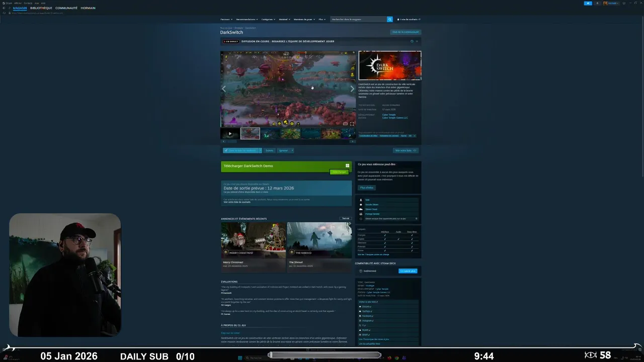Play the trailer video thumbnail
Viewport: 644px width, 362px height.
(230, 133)
